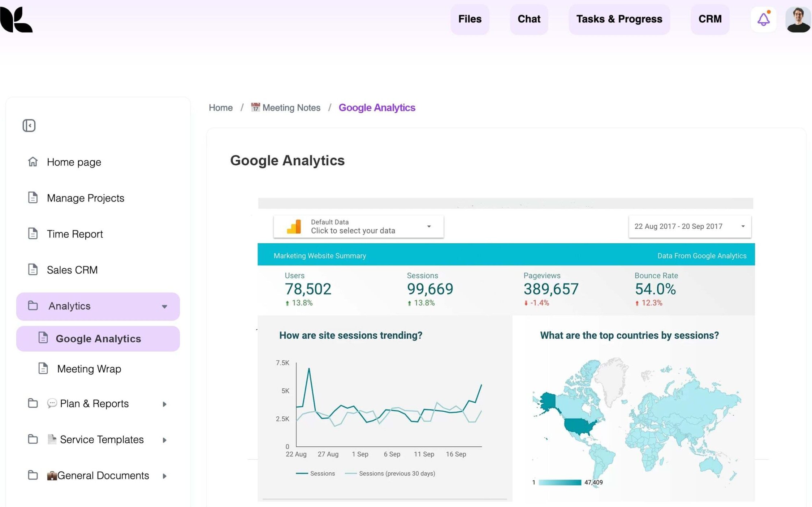The width and height of the screenshot is (812, 507).
Task: Expand the General Documents folder arrow
Action: click(x=165, y=476)
